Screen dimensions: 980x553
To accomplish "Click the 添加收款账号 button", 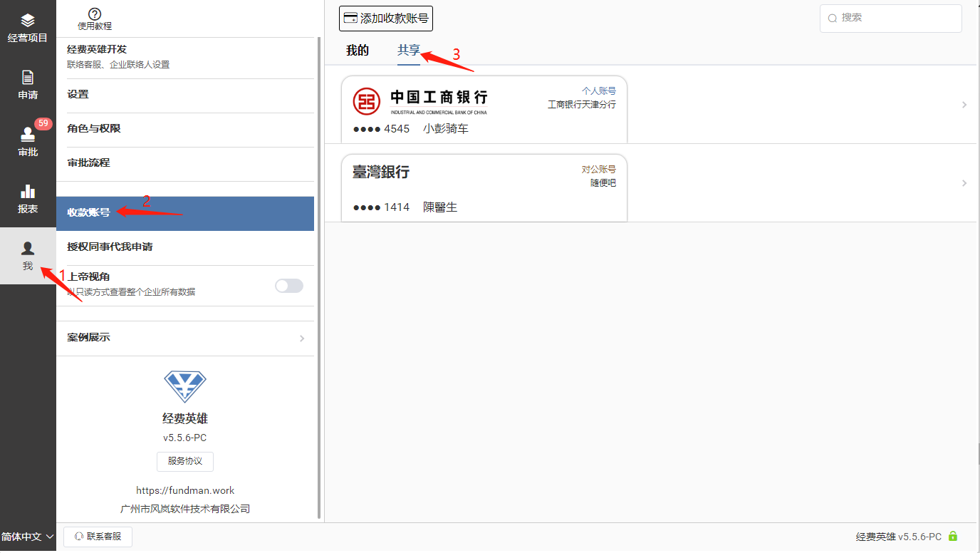I will coord(386,19).
